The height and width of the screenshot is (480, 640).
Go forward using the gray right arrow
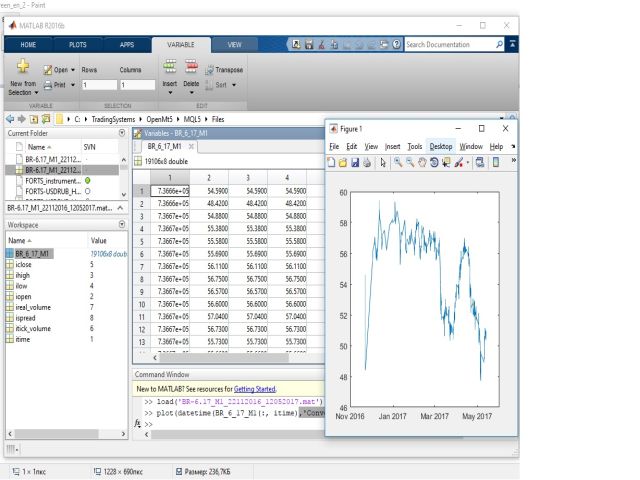[x=22, y=119]
